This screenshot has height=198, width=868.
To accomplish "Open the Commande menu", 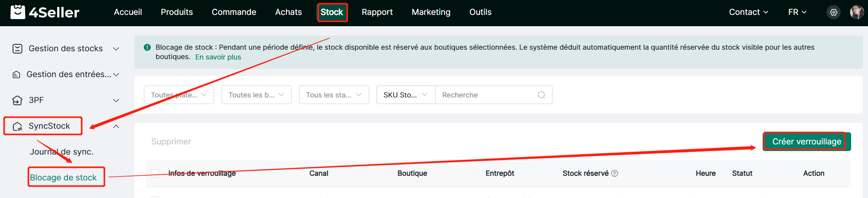I will click(234, 12).
